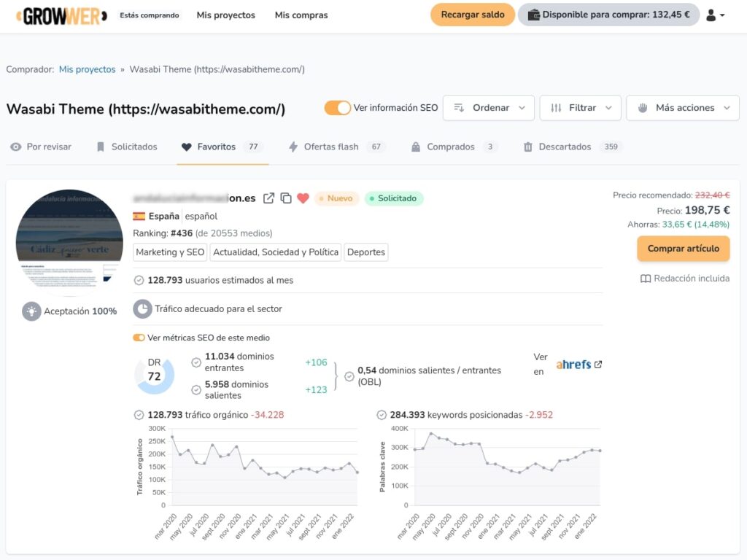Copy the domain with the copy icon
Viewport: 747px width, 560px height.
pyautogui.click(x=286, y=198)
